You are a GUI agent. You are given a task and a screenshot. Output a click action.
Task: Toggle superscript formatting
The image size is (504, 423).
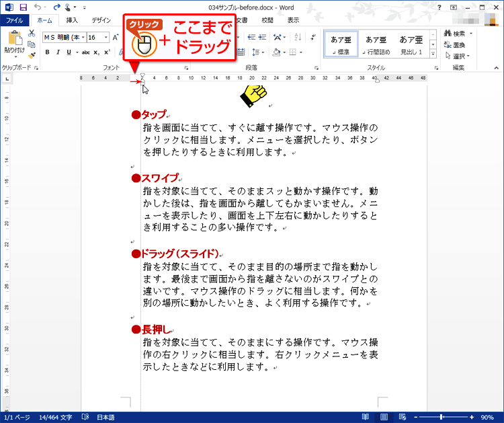(x=107, y=52)
